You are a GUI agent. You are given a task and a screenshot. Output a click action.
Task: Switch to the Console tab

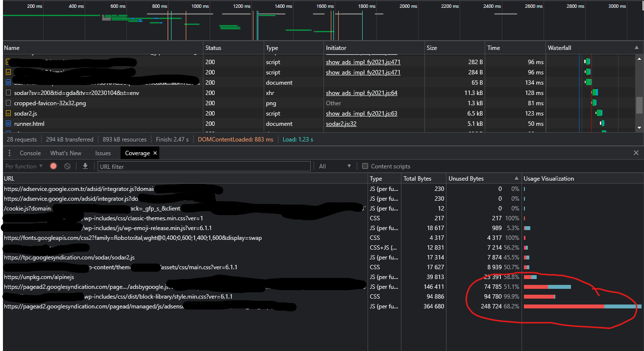point(30,153)
